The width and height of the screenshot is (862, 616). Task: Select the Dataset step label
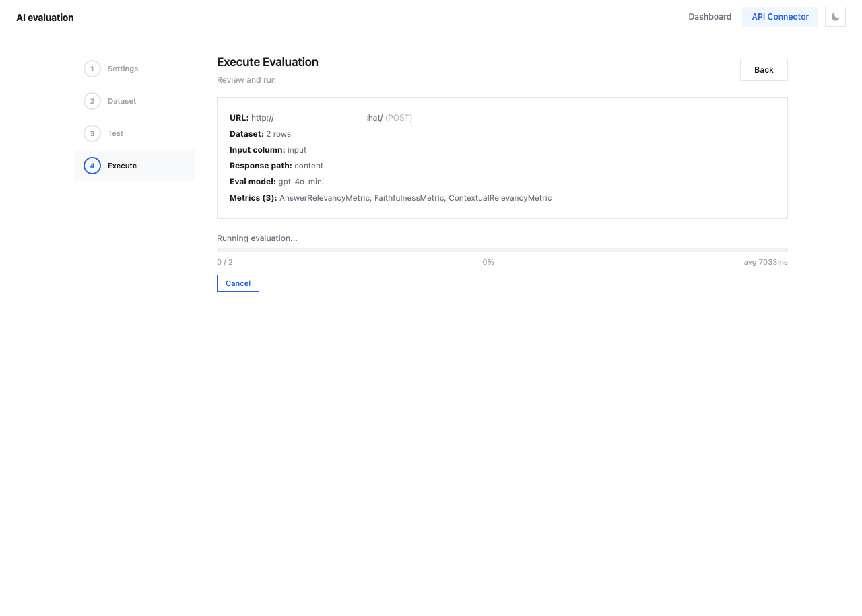click(x=122, y=101)
